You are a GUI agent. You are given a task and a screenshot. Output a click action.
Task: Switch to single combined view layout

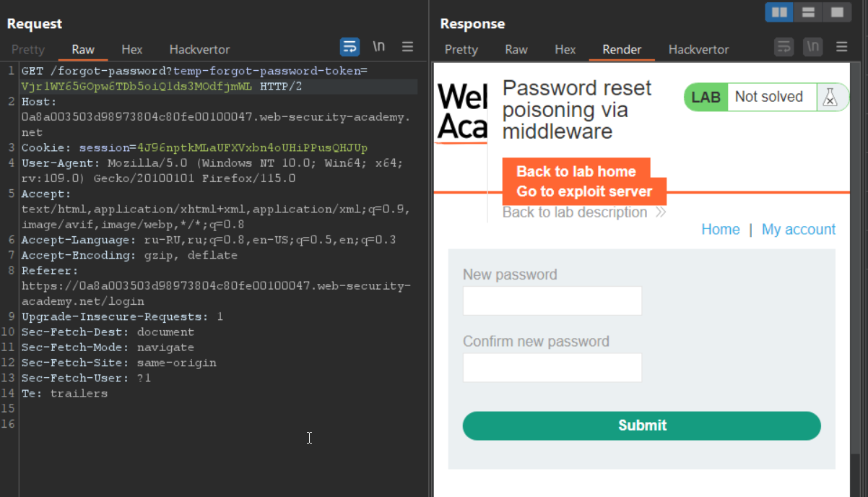(x=837, y=12)
